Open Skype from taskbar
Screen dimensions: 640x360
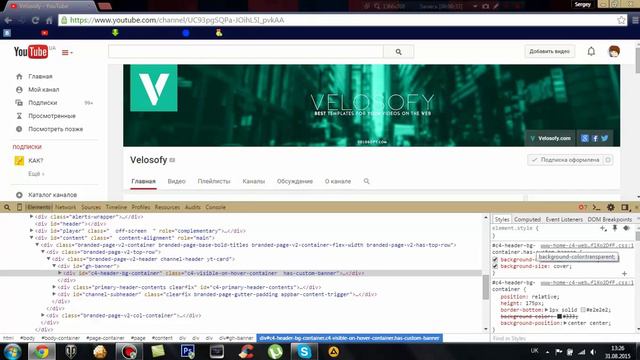point(304,351)
